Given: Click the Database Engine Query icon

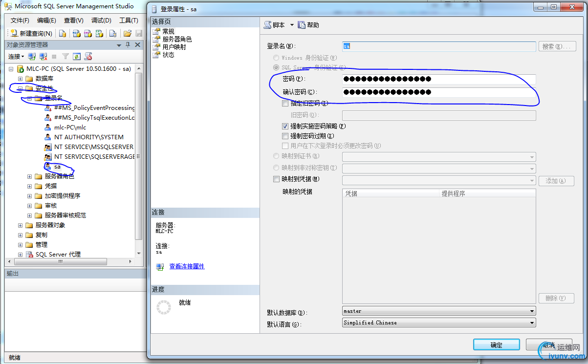Looking at the screenshot, I should coord(63,33).
